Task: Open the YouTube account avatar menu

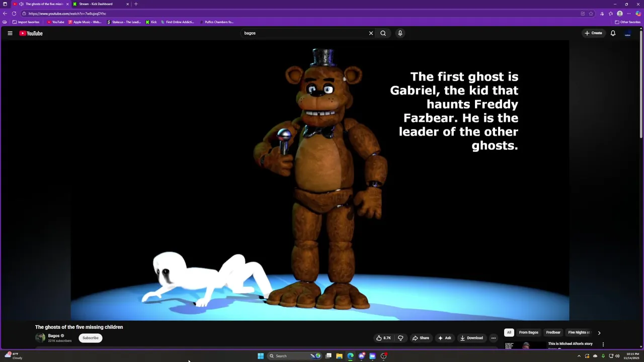Action: tap(628, 33)
